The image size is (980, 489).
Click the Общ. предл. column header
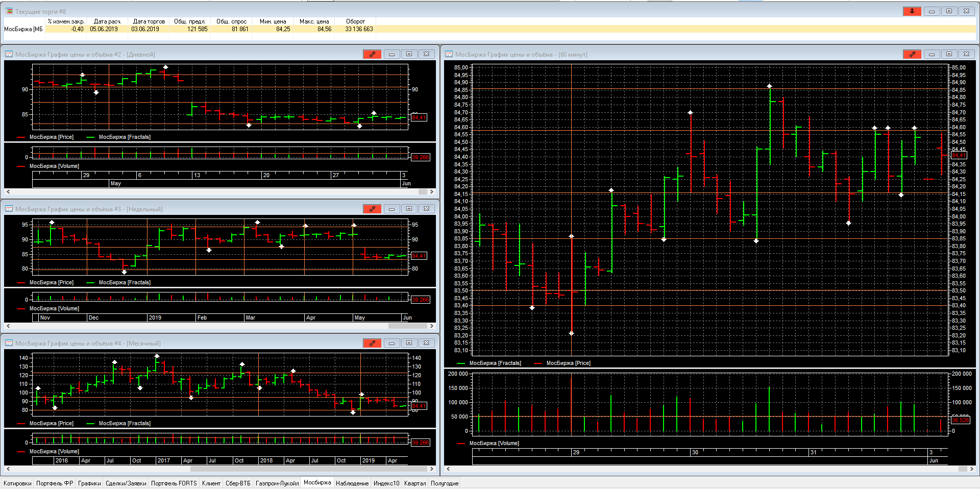(x=190, y=21)
